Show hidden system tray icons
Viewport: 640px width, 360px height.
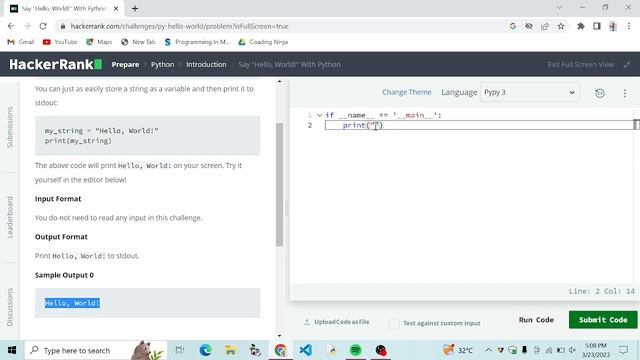coord(488,350)
